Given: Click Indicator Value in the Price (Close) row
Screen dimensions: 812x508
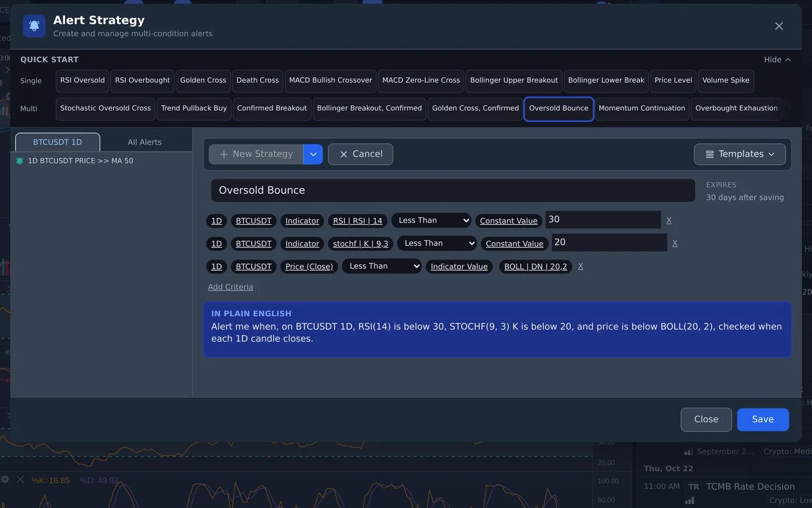Looking at the screenshot, I should pyautogui.click(x=459, y=266).
